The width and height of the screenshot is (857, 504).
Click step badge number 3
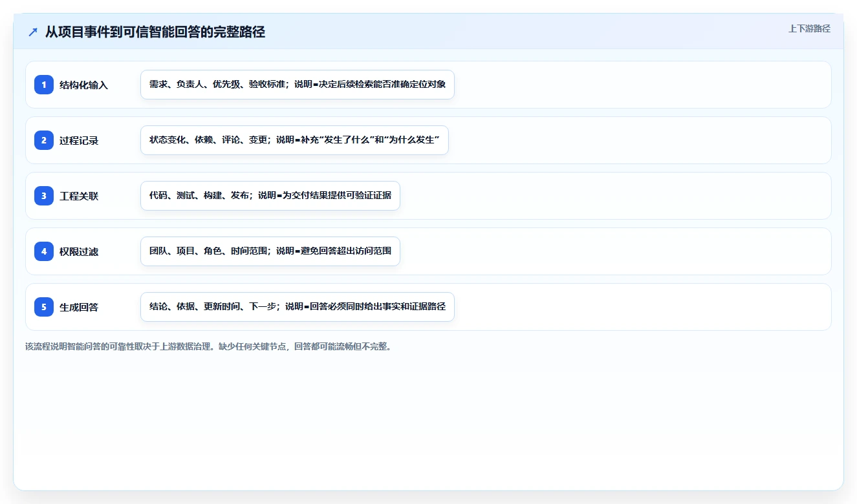coord(44,196)
